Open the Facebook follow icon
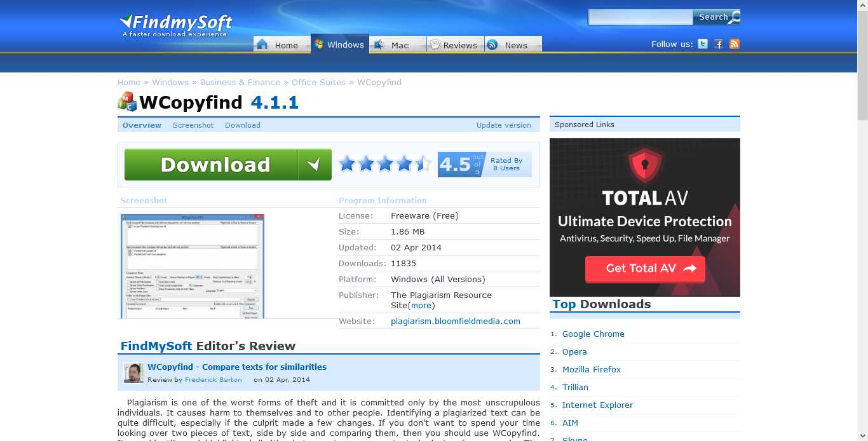Viewport: 868px width, 441px height. click(x=719, y=44)
